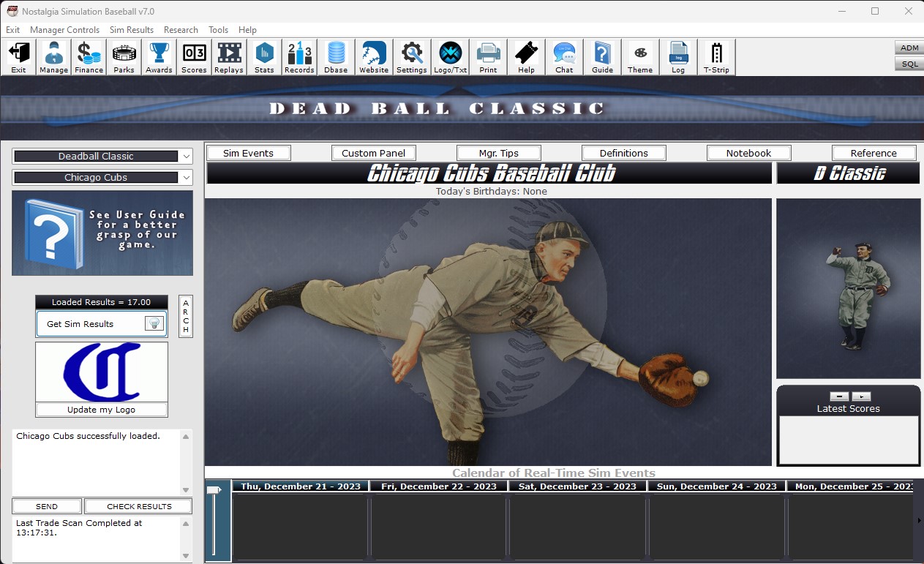The image size is (924, 564).
Task: Click the Records toolbar icon
Action: tap(299, 57)
